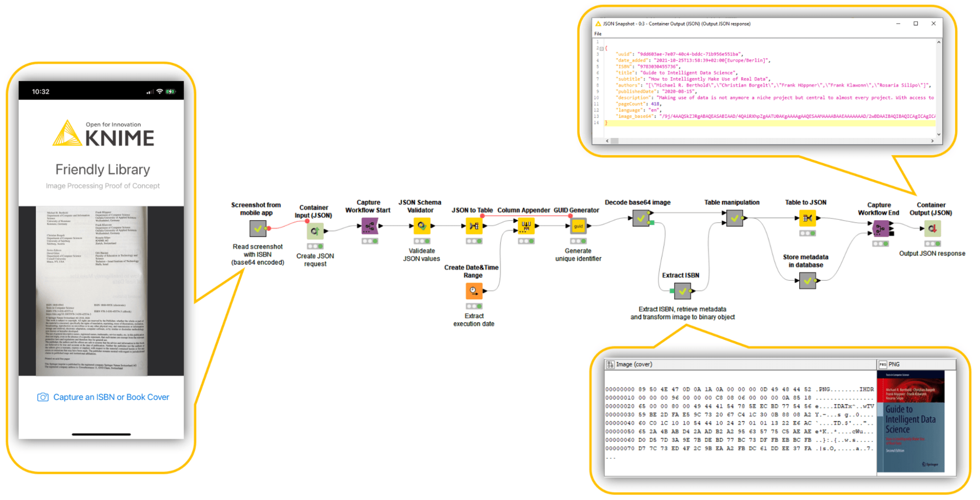Viewport: 980px width, 500px height.
Task: Click the PNG file type icon
Action: pyautogui.click(x=883, y=364)
